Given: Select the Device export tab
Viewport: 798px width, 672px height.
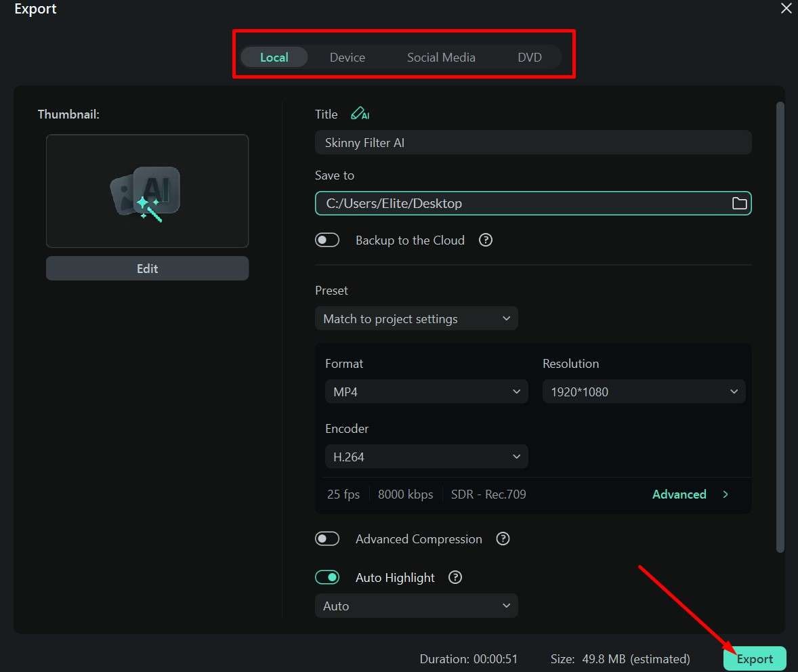Looking at the screenshot, I should 348,58.
